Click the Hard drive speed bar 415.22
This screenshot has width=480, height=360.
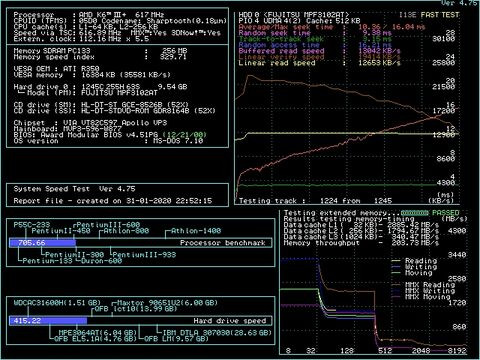tap(48, 321)
